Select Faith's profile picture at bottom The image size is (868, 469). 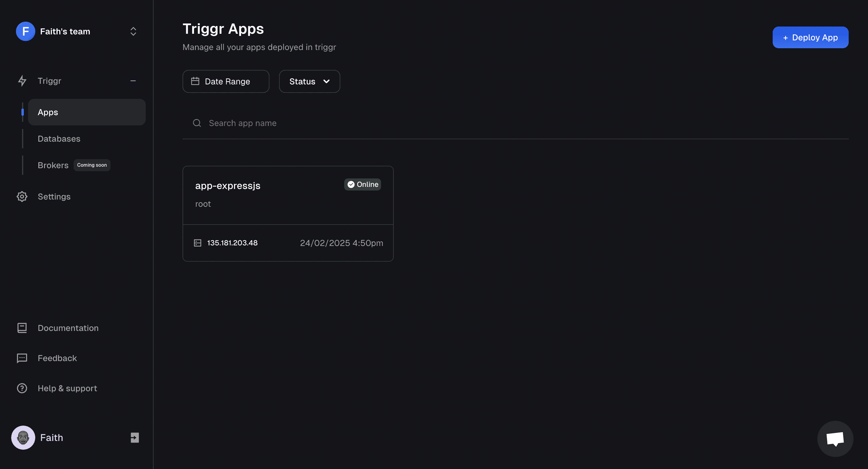pyautogui.click(x=23, y=437)
